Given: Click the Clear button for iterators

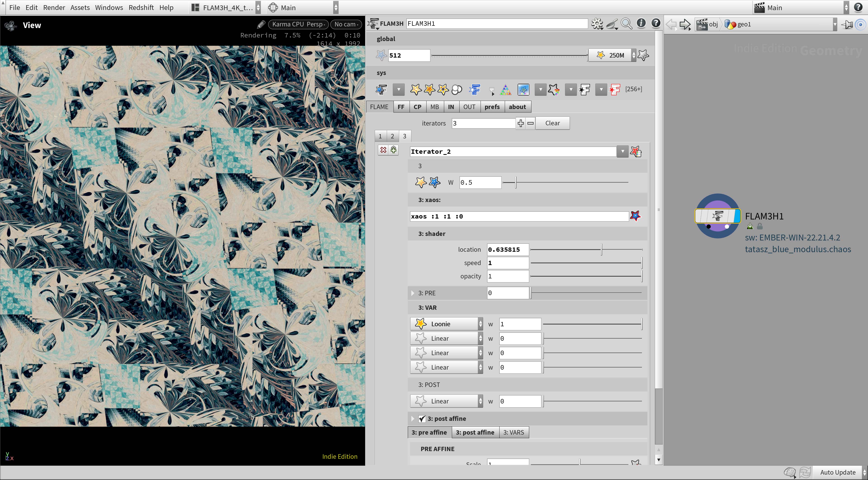Looking at the screenshot, I should [552, 123].
